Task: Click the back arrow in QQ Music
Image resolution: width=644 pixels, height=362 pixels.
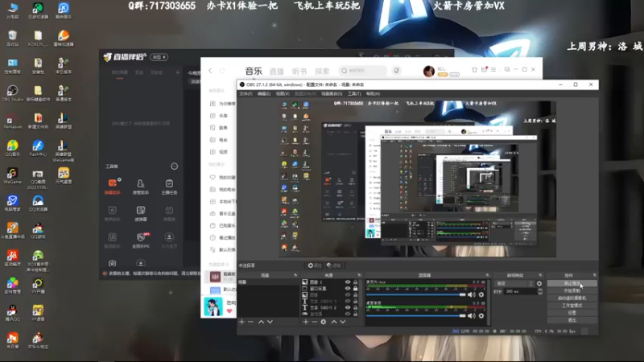Action: click(210, 71)
